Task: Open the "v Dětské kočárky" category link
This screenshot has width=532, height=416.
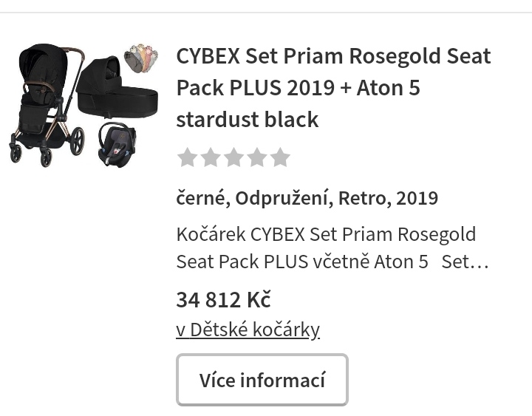Action: pyautogui.click(x=248, y=329)
